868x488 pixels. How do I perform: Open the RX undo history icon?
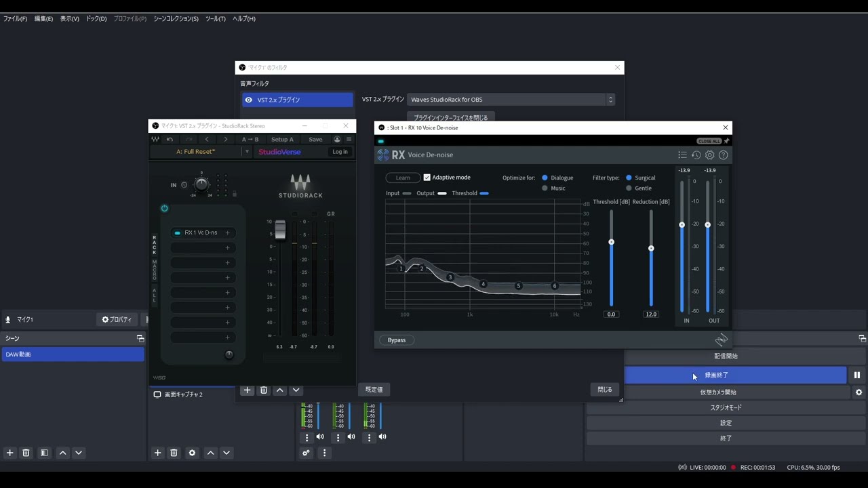tap(696, 155)
